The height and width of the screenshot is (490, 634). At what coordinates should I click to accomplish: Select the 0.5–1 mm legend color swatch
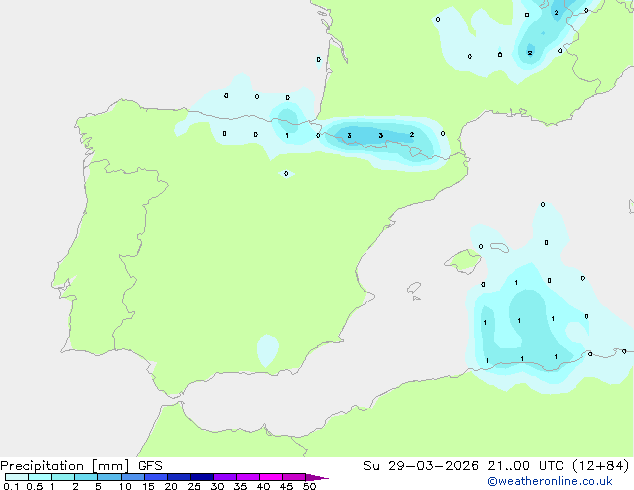coord(40,477)
